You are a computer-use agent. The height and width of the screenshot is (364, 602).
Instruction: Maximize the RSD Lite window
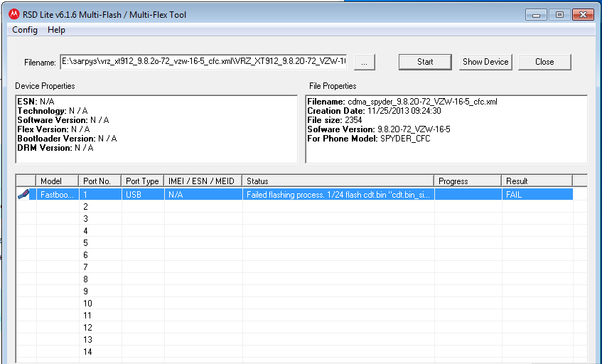pyautogui.click(x=559, y=15)
